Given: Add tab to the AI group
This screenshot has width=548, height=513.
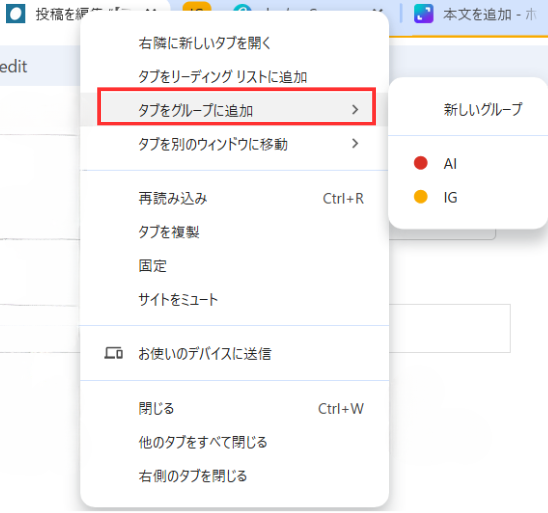Looking at the screenshot, I should (x=468, y=163).
